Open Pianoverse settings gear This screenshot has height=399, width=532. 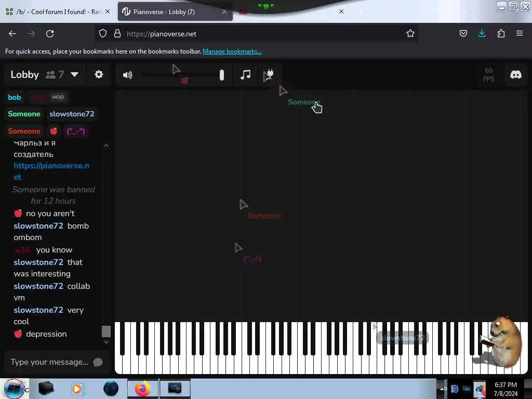click(x=99, y=74)
